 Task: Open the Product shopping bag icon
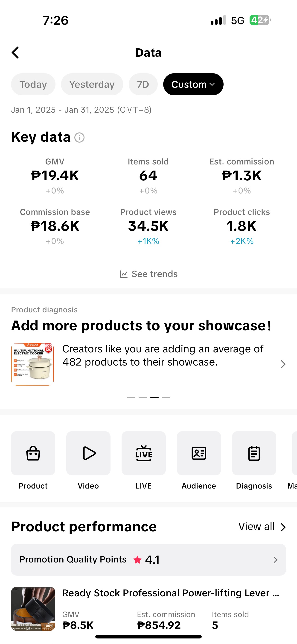(x=33, y=453)
